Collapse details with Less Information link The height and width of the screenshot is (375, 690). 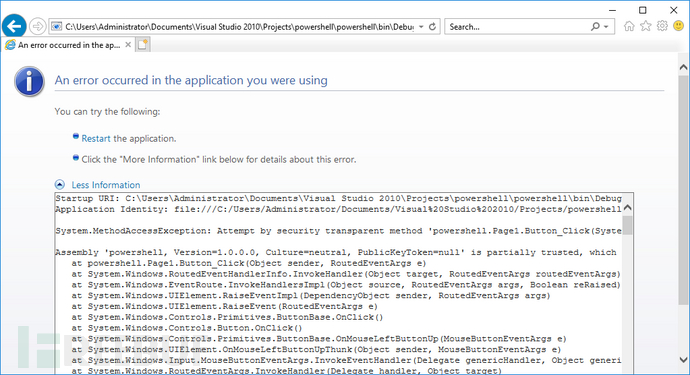pos(106,185)
